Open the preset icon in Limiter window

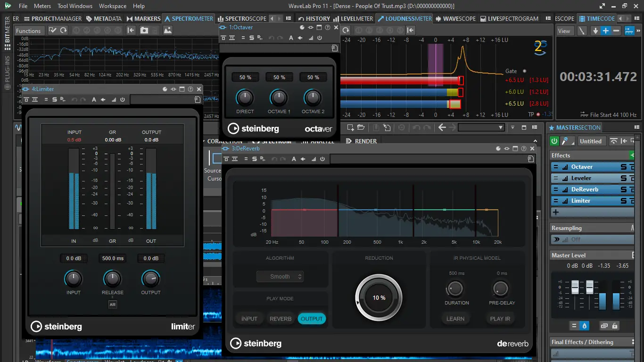click(x=197, y=99)
